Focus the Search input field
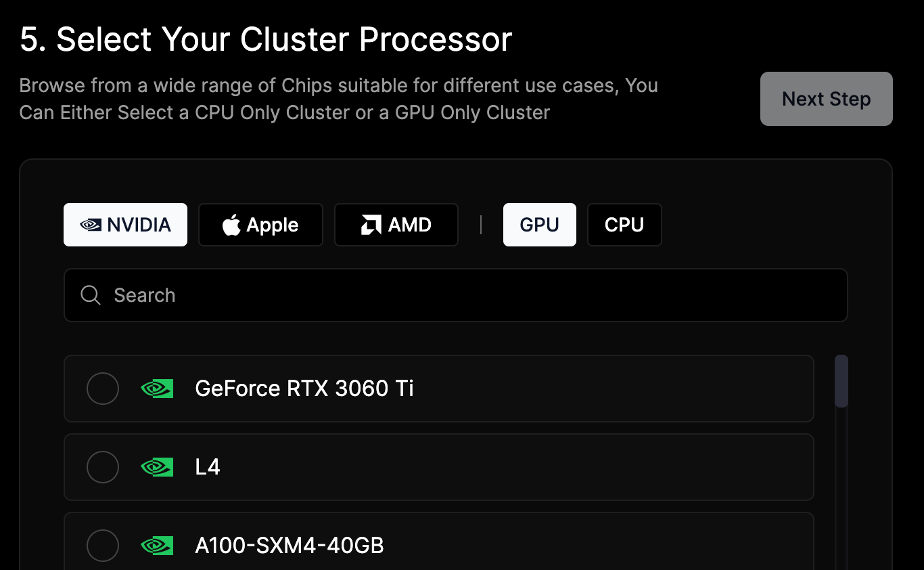 [455, 295]
